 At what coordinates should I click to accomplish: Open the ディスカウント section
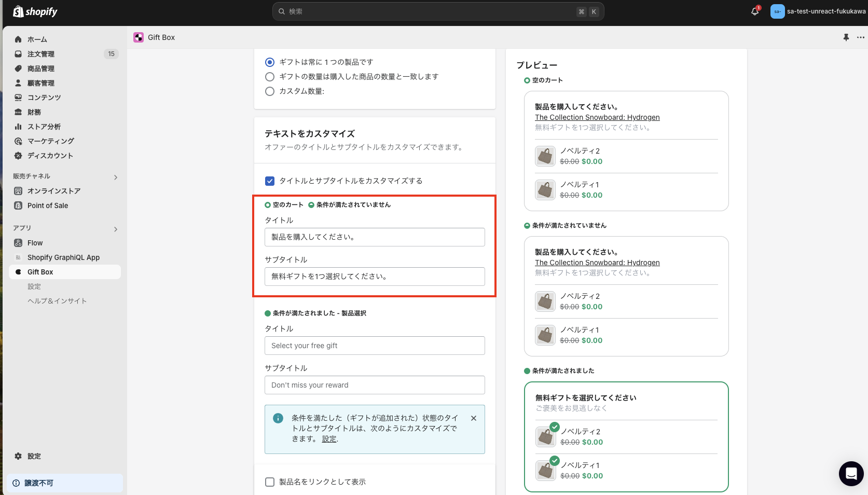coord(49,155)
